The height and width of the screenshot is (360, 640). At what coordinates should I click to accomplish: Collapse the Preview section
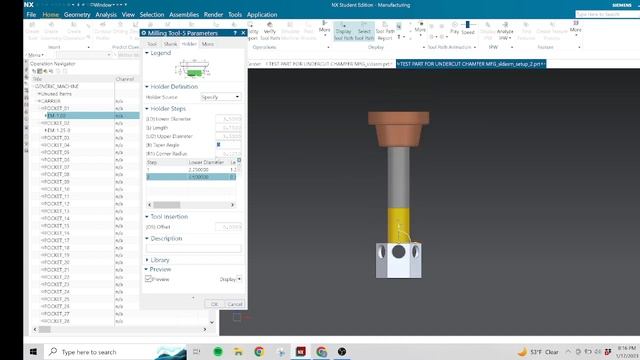click(x=147, y=269)
